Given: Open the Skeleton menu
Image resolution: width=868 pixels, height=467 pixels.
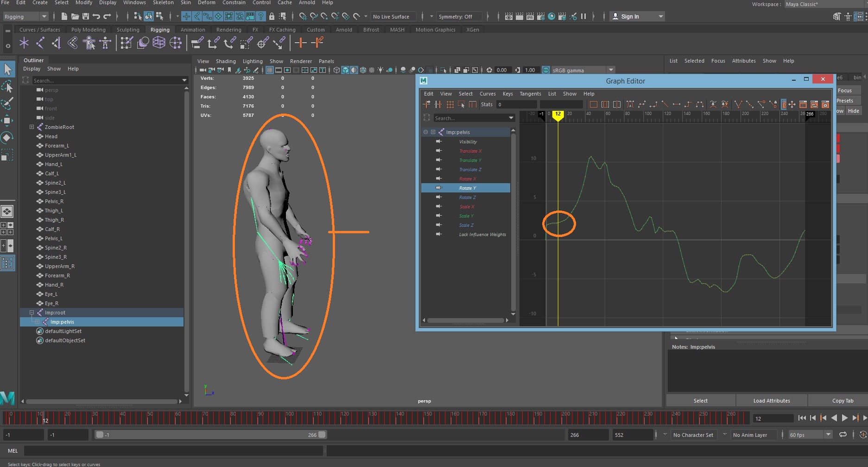Looking at the screenshot, I should click(163, 3).
